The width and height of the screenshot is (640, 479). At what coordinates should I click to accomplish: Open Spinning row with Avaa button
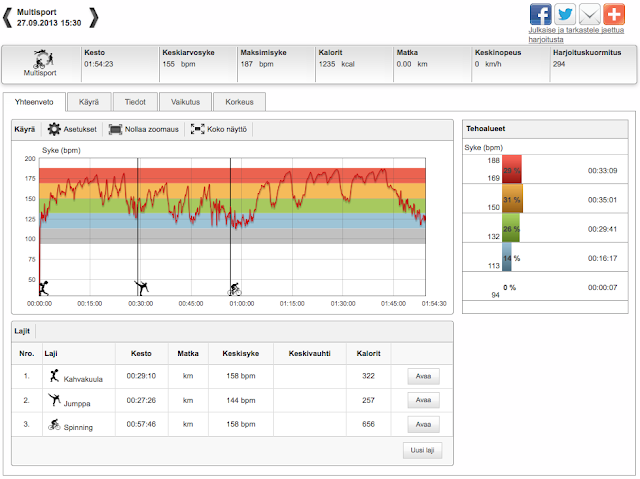click(423, 424)
